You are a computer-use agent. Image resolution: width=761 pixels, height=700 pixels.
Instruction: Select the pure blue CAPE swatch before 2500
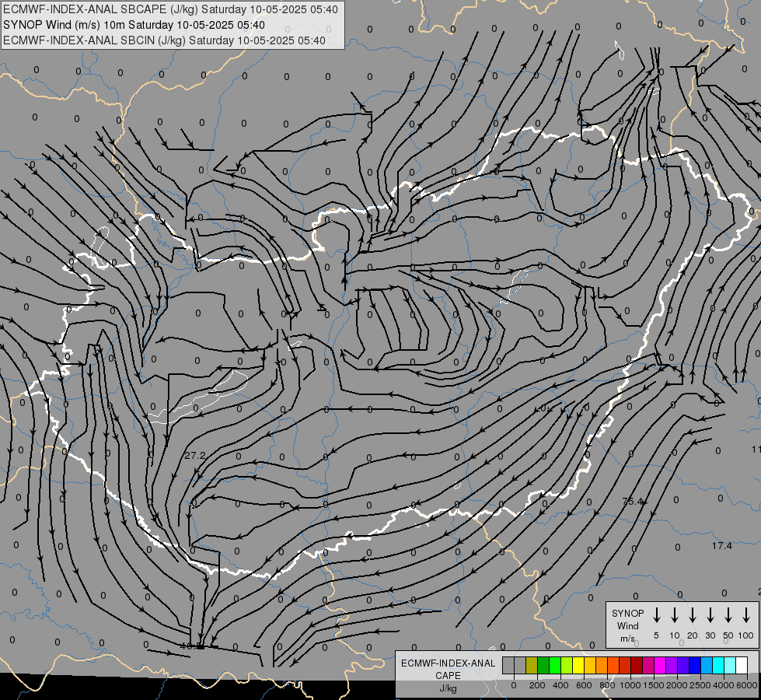coord(696,665)
